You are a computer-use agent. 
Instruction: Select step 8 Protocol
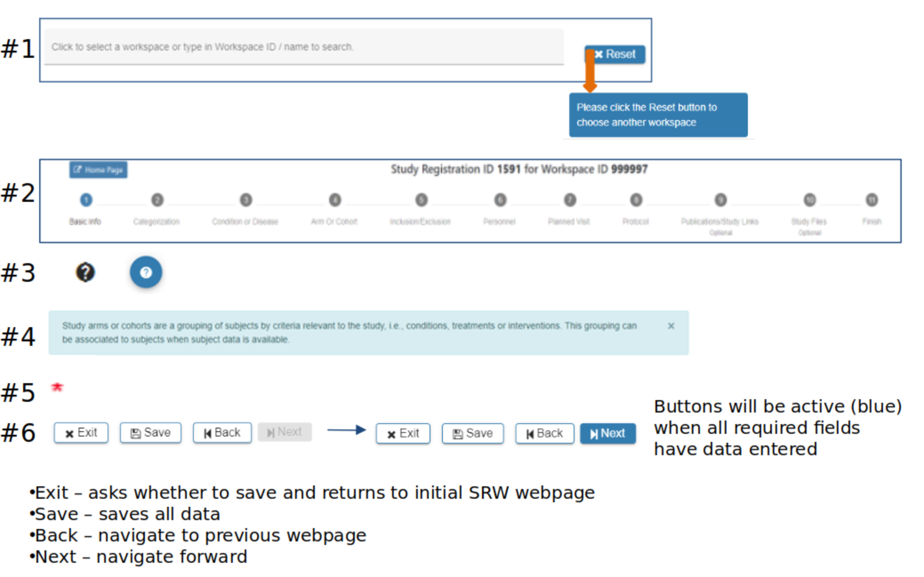coord(636,200)
